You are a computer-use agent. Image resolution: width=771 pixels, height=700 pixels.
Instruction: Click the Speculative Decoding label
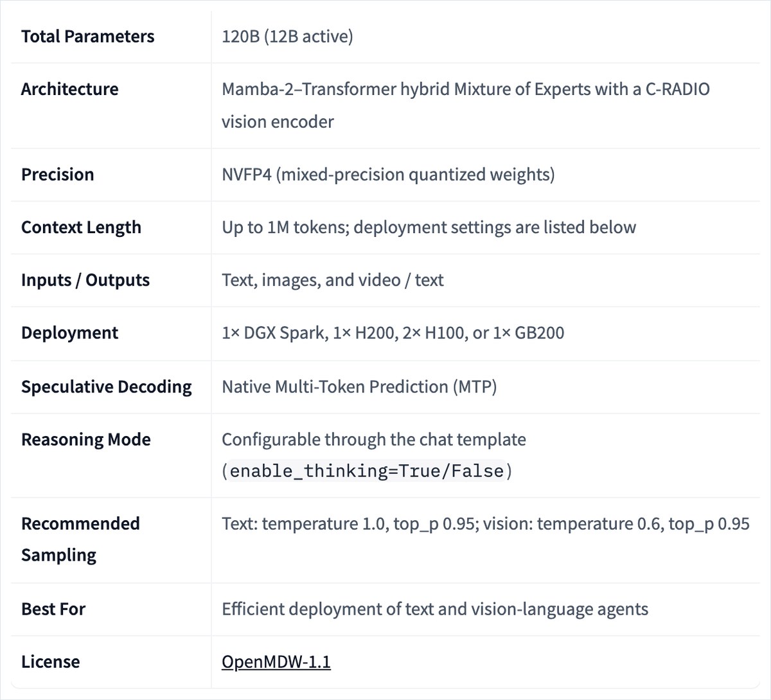click(x=106, y=387)
